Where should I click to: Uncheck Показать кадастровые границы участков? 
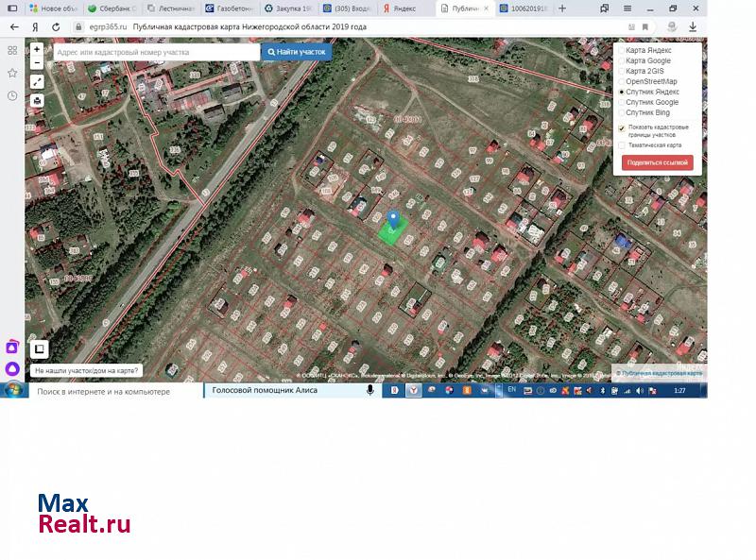[x=621, y=127]
